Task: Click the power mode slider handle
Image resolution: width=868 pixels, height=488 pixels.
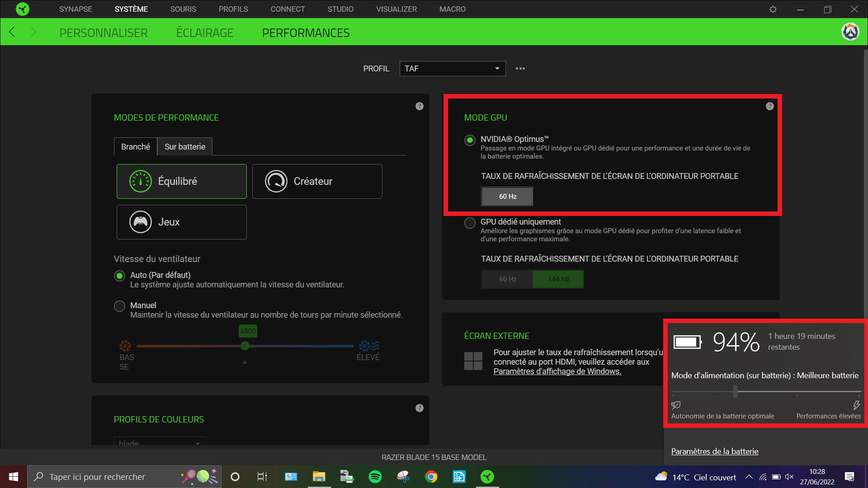Action: coord(736,391)
